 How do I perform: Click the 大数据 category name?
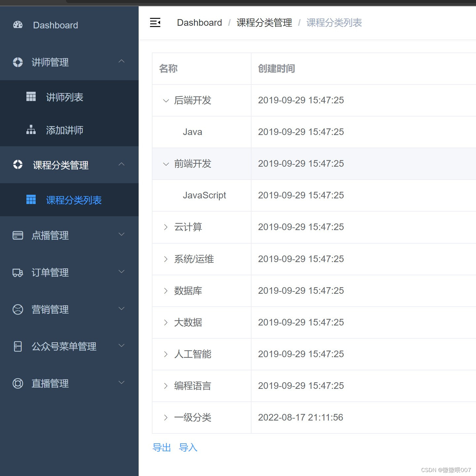coord(188,323)
